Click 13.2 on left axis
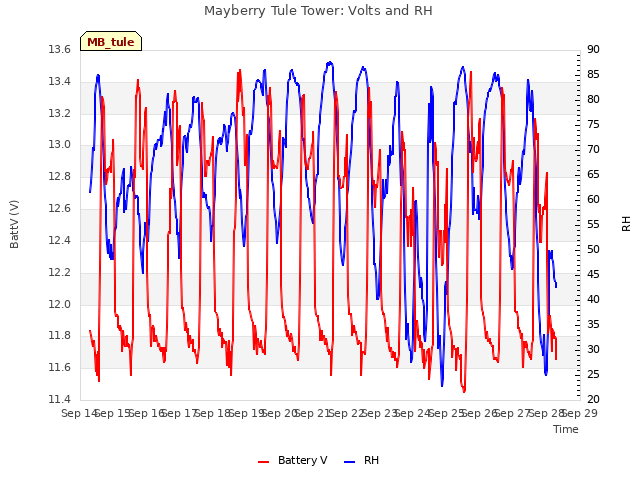Image resolution: width=640 pixels, height=480 pixels. pos(60,113)
